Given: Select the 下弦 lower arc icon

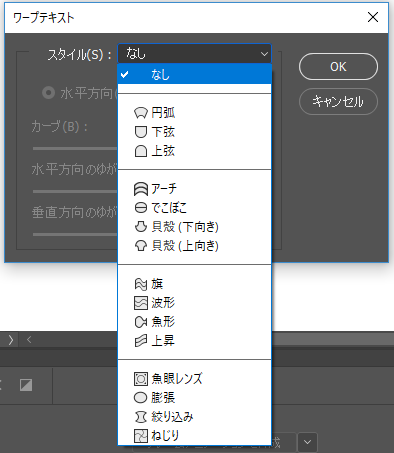Looking at the screenshot, I should pyautogui.click(x=141, y=132).
